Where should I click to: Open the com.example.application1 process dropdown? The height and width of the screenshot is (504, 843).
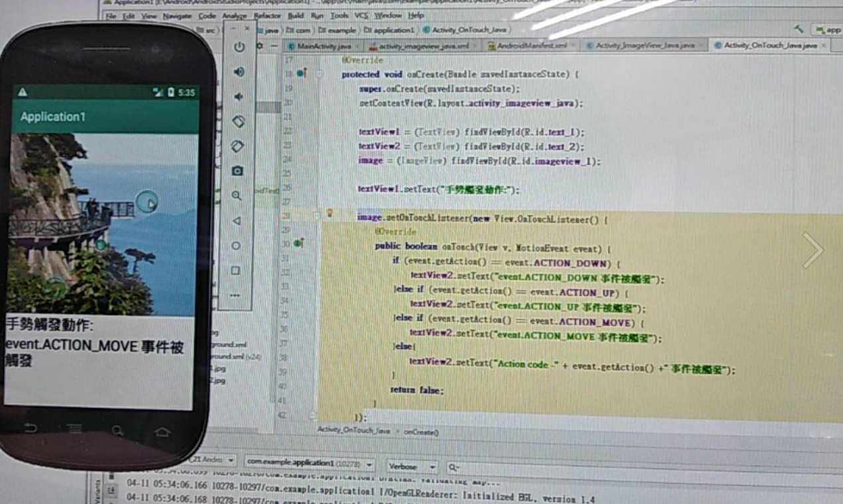point(309,463)
